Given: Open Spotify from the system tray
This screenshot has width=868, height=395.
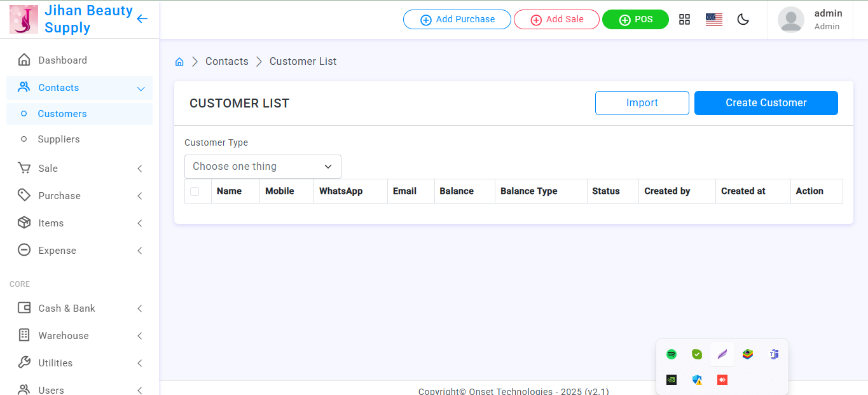Looking at the screenshot, I should (672, 354).
